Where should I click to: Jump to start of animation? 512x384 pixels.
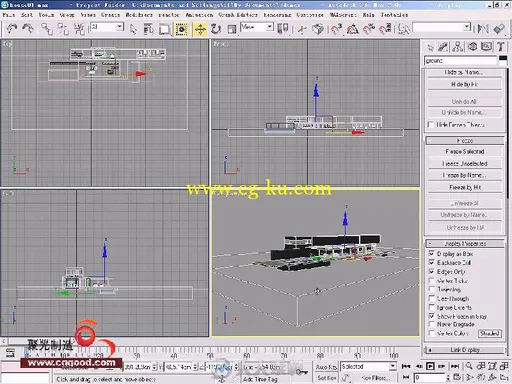point(406,366)
